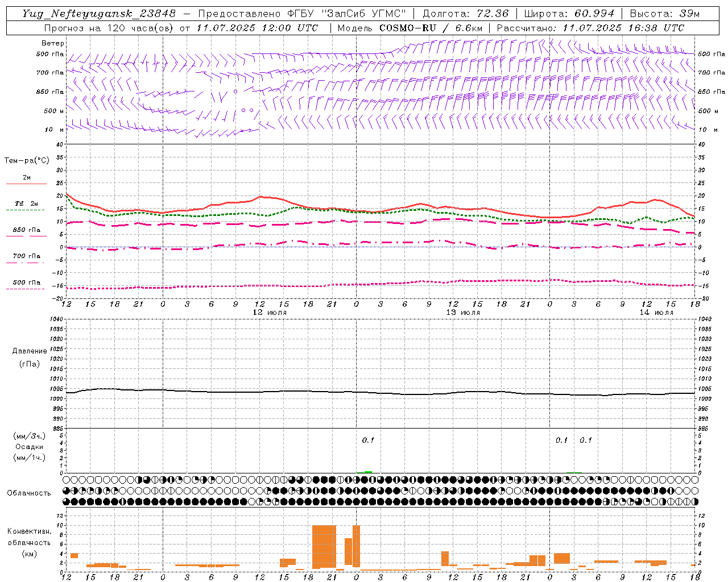
Task: Click the '40' value on left temperature axis
Action: click(60, 144)
